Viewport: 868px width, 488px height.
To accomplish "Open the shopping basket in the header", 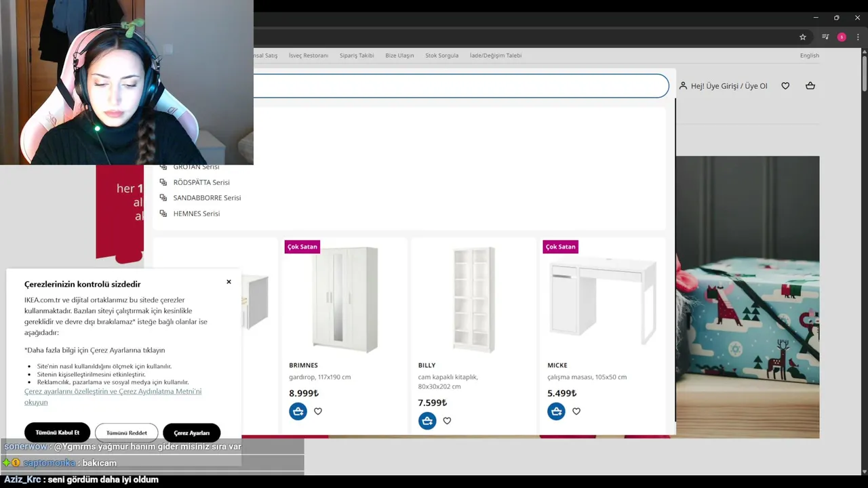I will (810, 86).
